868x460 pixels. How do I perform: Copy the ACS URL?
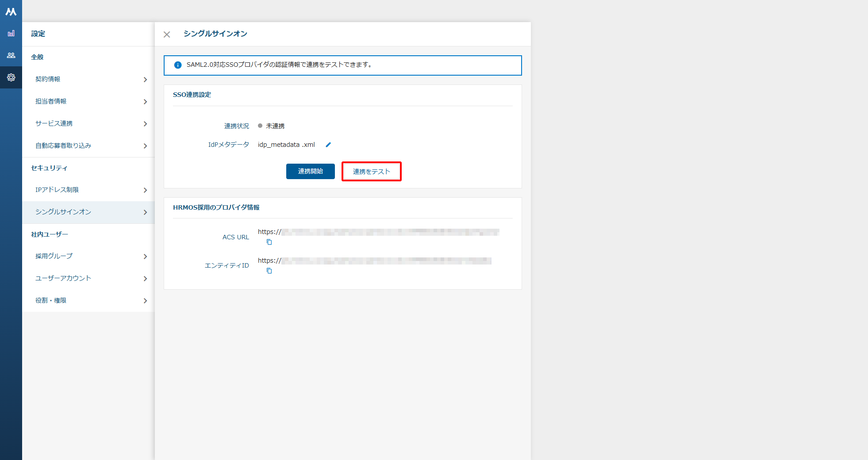[x=269, y=242]
